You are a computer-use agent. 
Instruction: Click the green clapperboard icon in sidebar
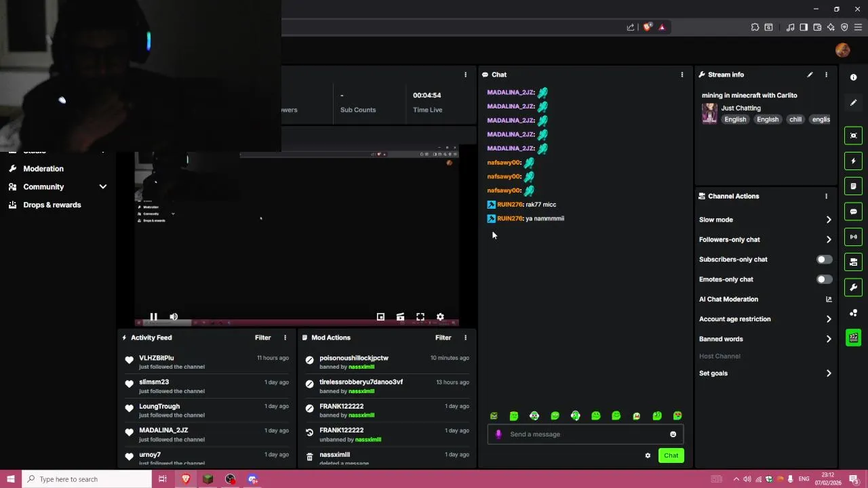853,338
